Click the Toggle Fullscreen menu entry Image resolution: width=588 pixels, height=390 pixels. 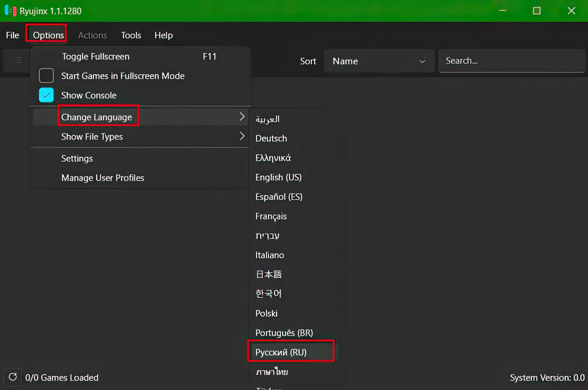click(x=96, y=57)
